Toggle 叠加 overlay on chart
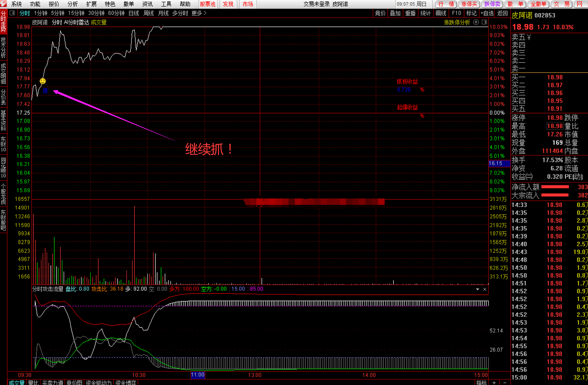588x385 pixels. 395,13
